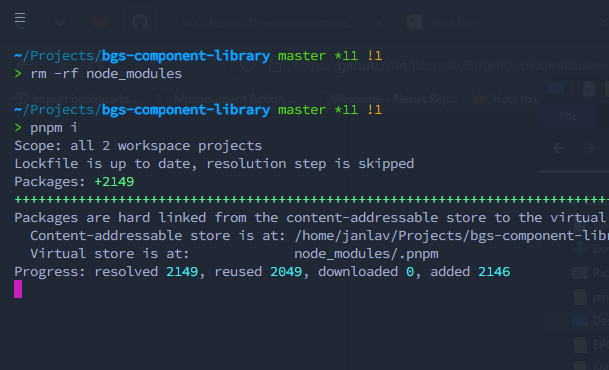Viewport: 609px width, 370px height.
Task: Click the 'node_modules/.pnpm' virtual store path
Action: 366,254
